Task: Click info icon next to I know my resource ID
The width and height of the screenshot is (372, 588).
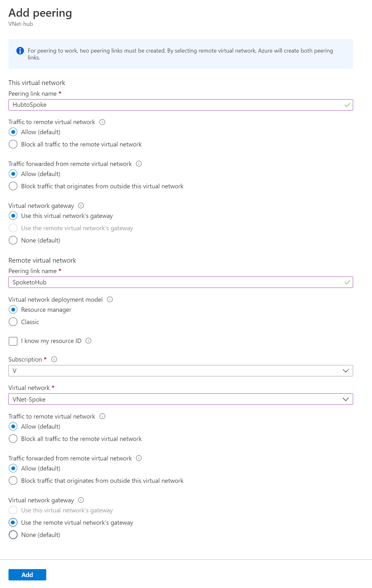Action: (88, 341)
